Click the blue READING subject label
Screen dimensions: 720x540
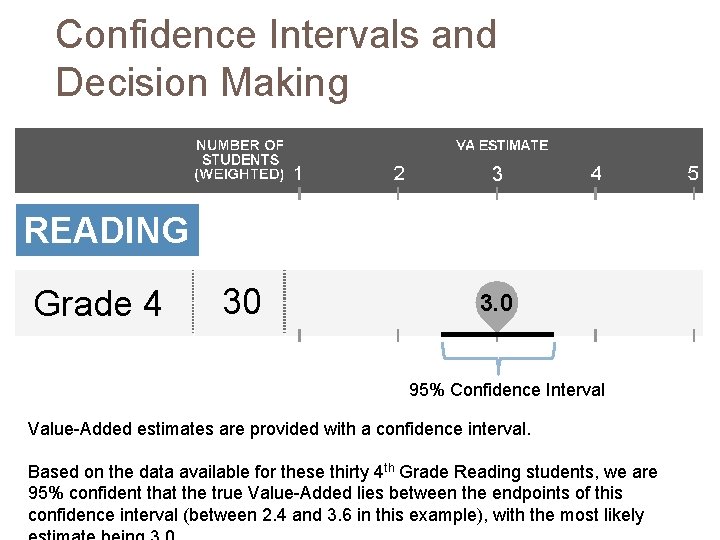coord(107,230)
